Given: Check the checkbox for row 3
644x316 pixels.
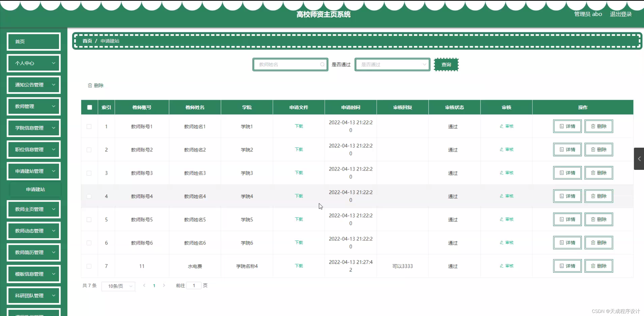Looking at the screenshot, I should click(x=89, y=173).
